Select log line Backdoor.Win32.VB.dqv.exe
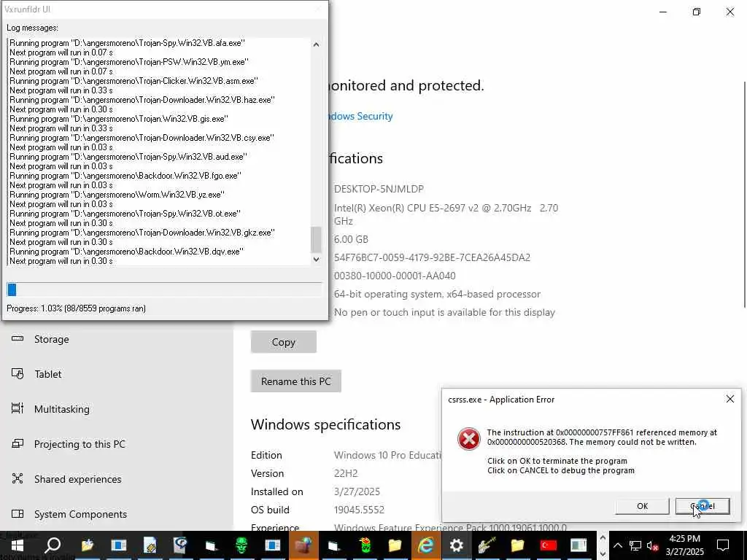Image resolution: width=747 pixels, height=560 pixels. (126, 252)
